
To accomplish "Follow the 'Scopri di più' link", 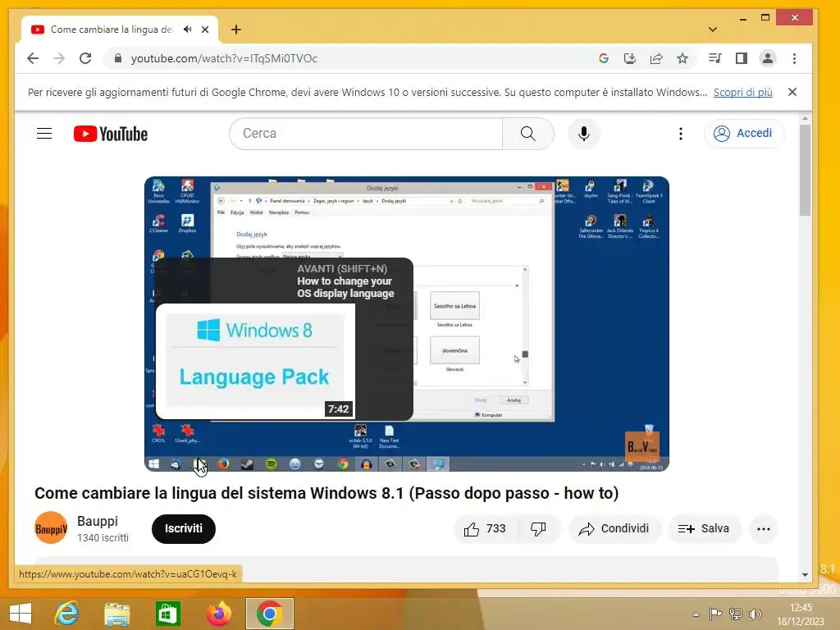I will coord(742,92).
